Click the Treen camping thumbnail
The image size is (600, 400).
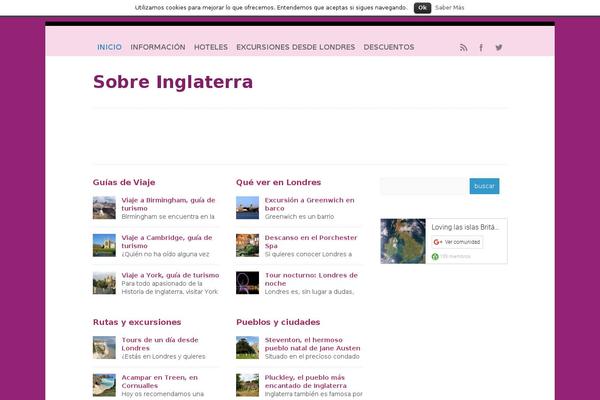pos(104,385)
